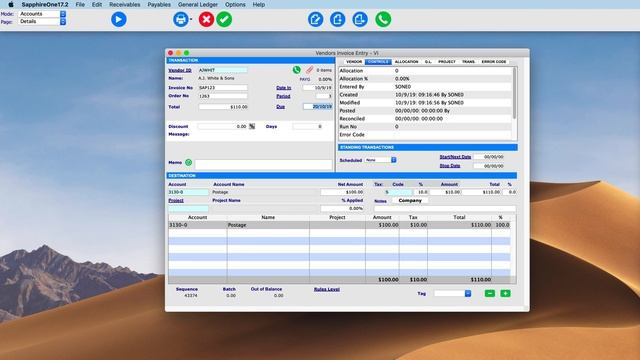This screenshot has height=360, width=640.
Task: Open the Edit menu
Action: click(97, 4)
